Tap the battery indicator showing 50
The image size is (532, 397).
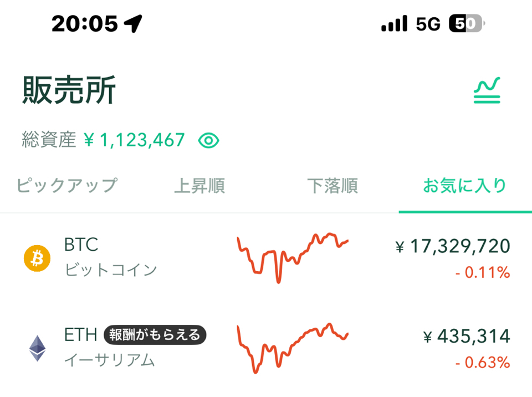[x=467, y=23]
